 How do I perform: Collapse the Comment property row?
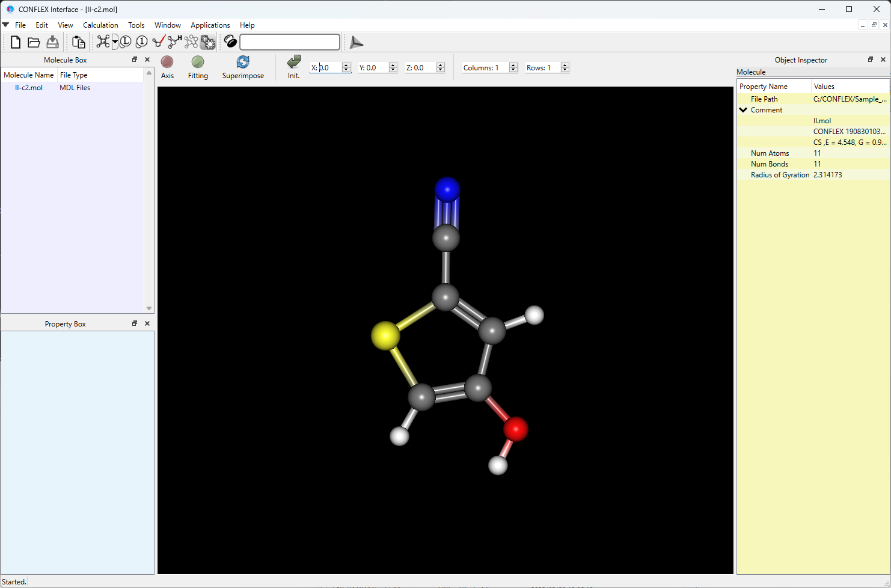coord(743,110)
